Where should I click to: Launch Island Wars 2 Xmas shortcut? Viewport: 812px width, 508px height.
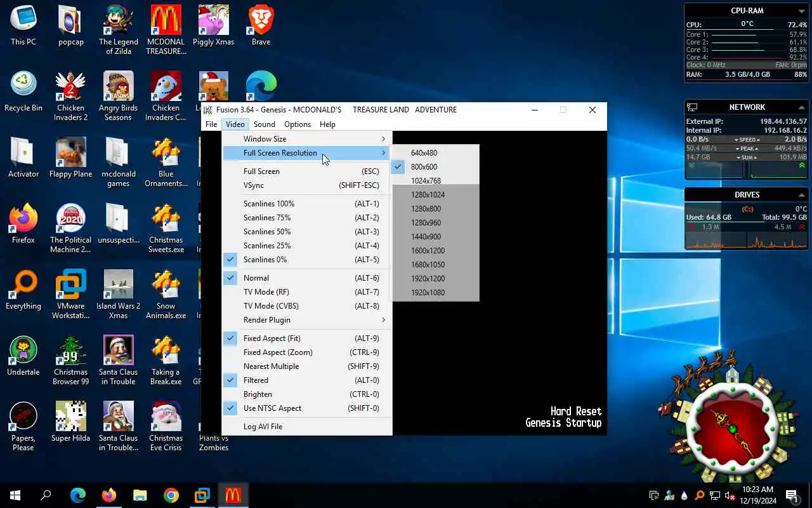(118, 295)
